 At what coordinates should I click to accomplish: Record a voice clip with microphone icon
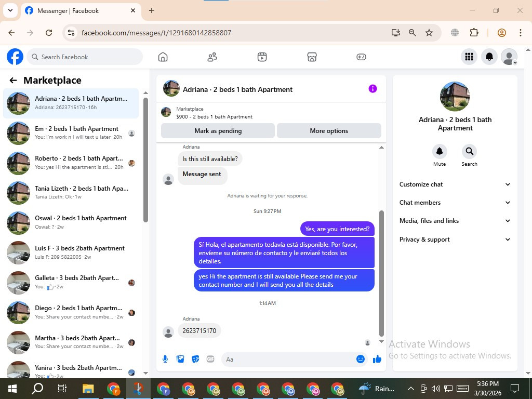tap(165, 359)
